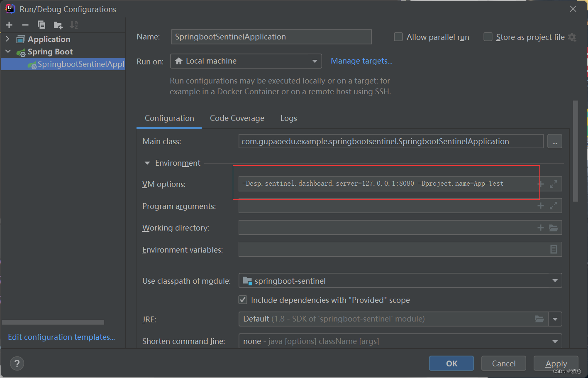Collapse the Spring Boot tree node

[x=8, y=52]
